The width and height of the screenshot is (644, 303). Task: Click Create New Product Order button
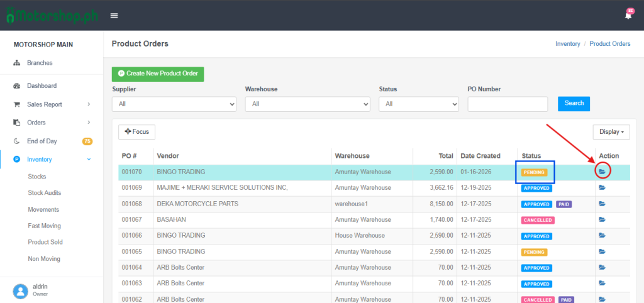pyautogui.click(x=158, y=74)
